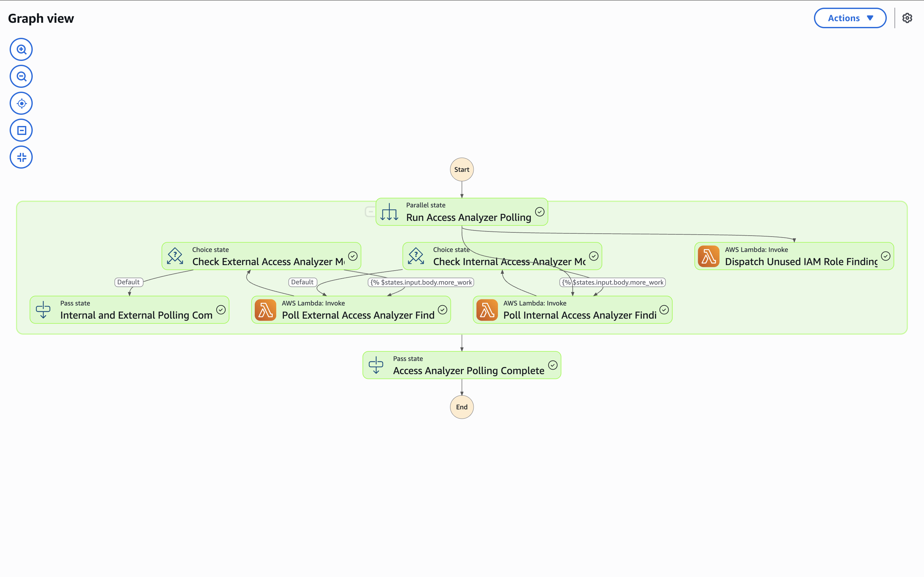Collapse the parallel state with the minus toggle
This screenshot has width=924, height=577.
(370, 212)
